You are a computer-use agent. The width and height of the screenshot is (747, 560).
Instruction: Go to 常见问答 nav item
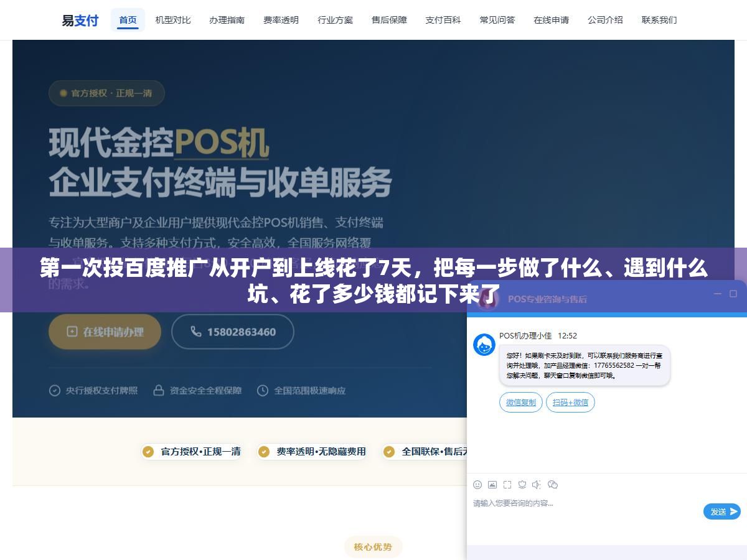497,20
